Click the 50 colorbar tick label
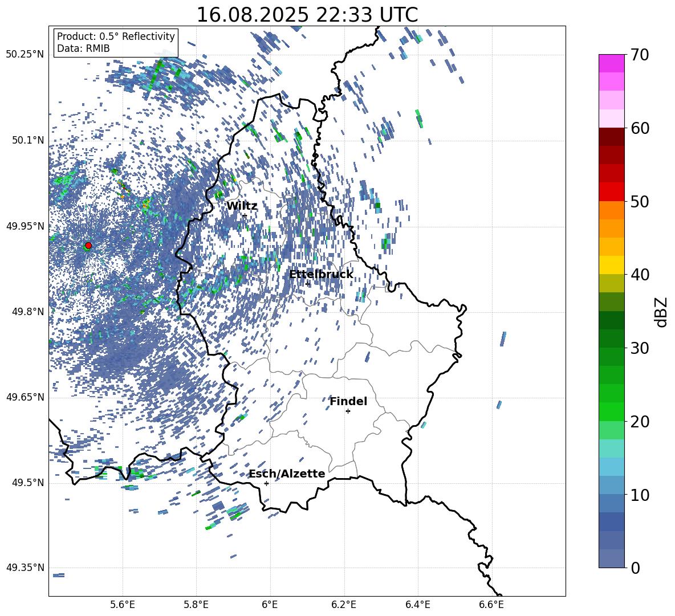This screenshot has width=675, height=616. pyautogui.click(x=640, y=201)
